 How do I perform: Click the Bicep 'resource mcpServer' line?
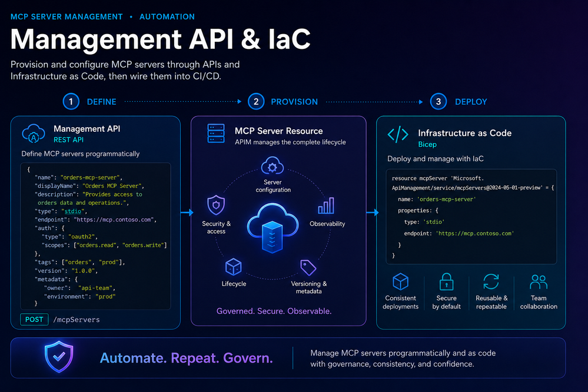click(x=438, y=178)
